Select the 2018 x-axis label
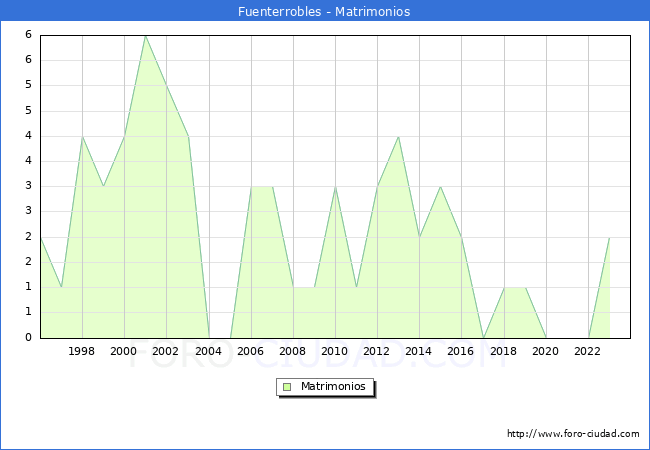The image size is (650, 450). (504, 351)
